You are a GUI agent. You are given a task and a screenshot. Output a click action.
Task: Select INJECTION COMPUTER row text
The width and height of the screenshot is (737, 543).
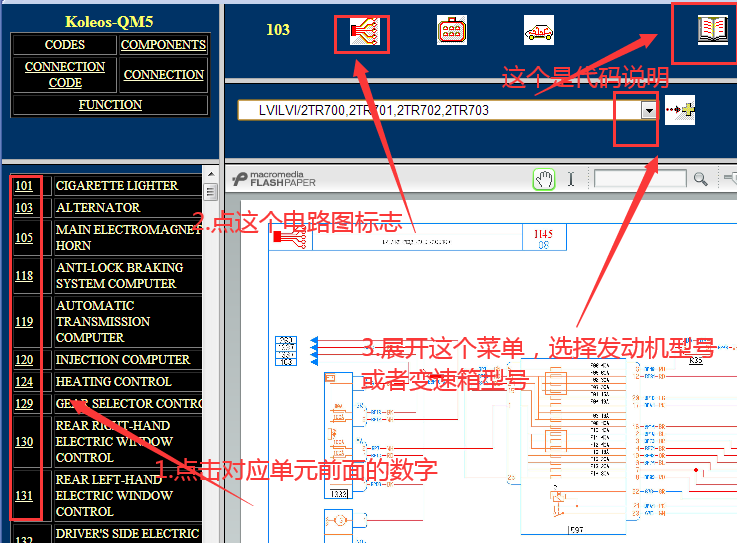tap(123, 360)
